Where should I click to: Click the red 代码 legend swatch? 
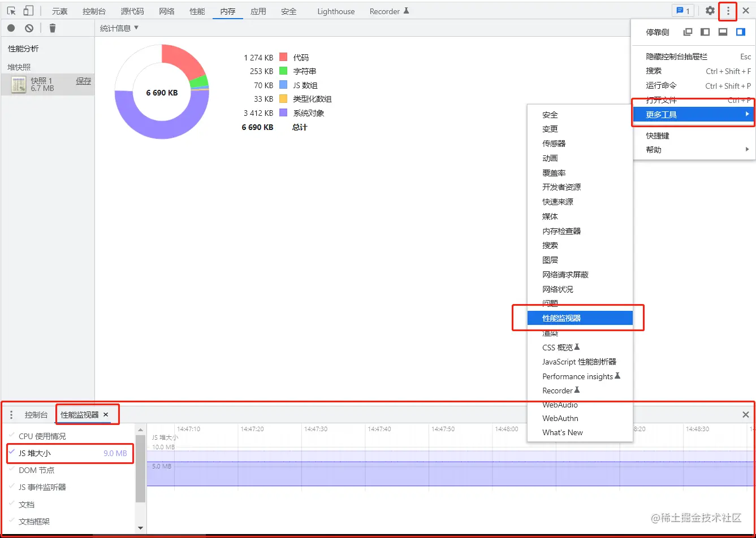coord(283,57)
